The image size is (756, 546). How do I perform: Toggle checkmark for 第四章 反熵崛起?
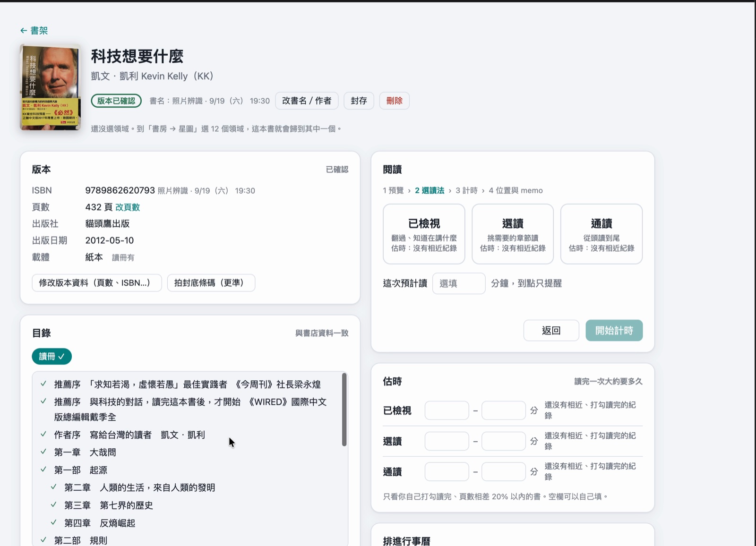54,522
